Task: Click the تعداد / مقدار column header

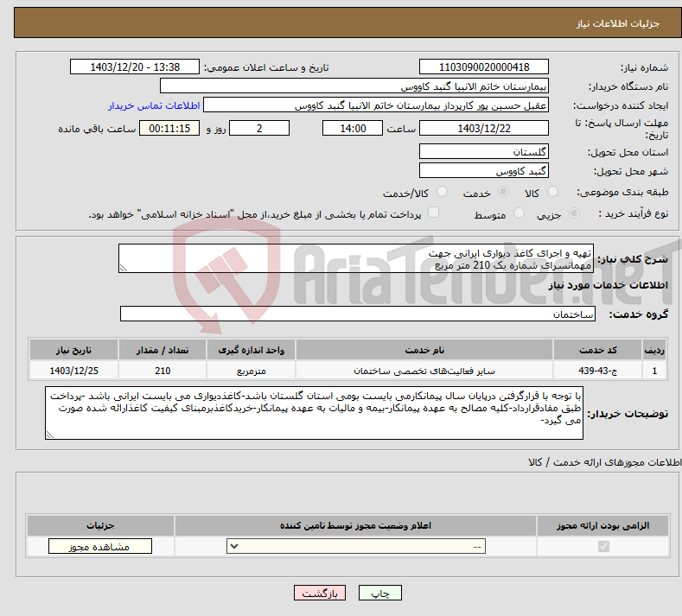Action: (163, 350)
